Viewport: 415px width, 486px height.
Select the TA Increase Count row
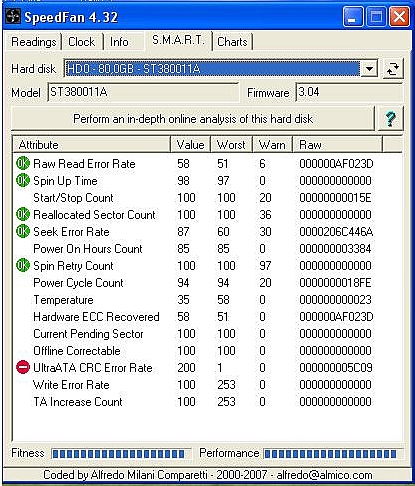tap(207, 402)
